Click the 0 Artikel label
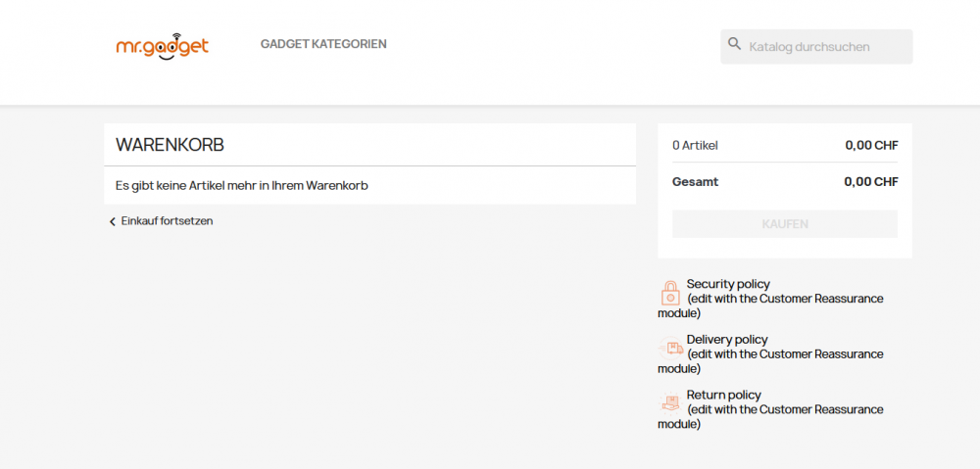This screenshot has height=469, width=980. click(695, 146)
